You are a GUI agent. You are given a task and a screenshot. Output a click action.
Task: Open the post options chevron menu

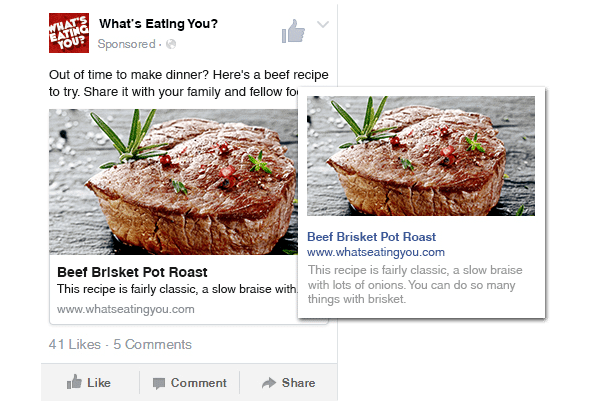coord(323,24)
